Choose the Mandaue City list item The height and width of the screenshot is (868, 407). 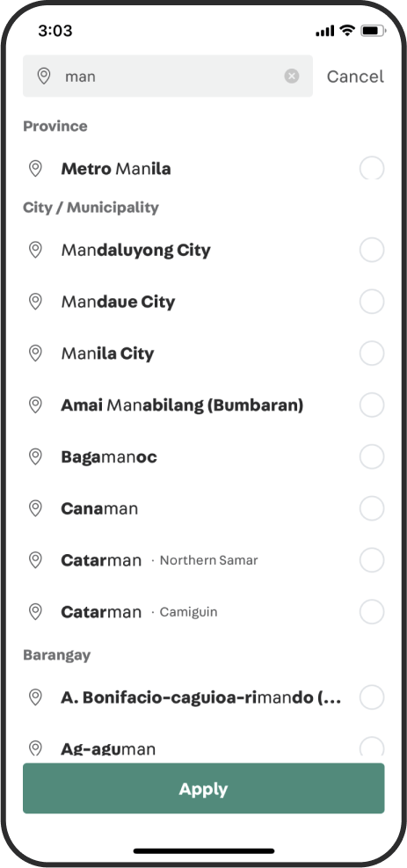point(204,302)
